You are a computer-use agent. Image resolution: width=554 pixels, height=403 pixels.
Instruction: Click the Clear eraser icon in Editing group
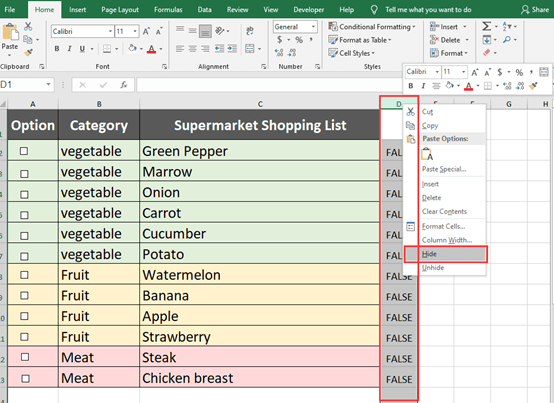pyautogui.click(x=487, y=53)
